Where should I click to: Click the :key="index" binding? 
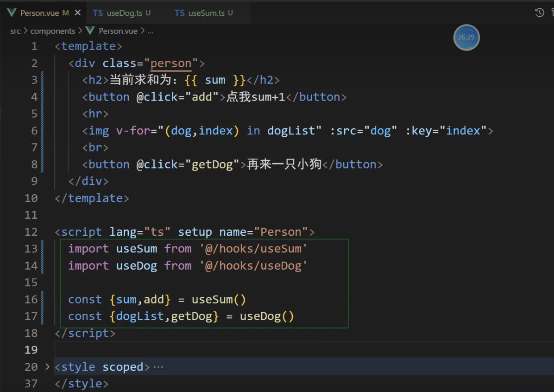point(446,131)
